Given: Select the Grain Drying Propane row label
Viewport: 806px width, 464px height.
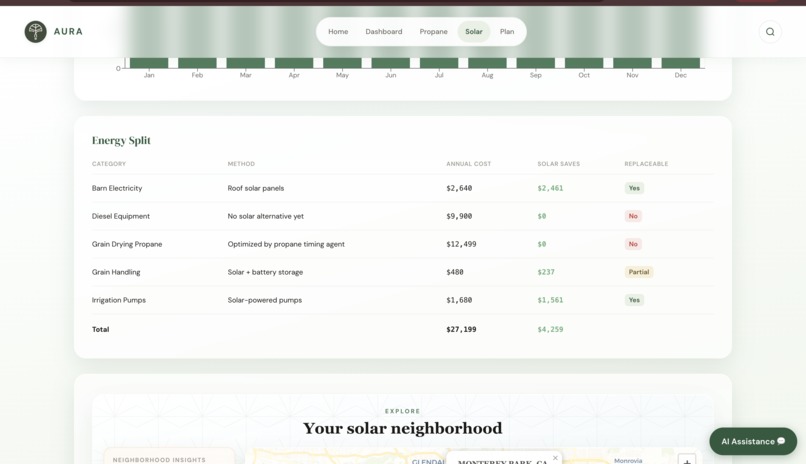Looking at the screenshot, I should (x=127, y=244).
